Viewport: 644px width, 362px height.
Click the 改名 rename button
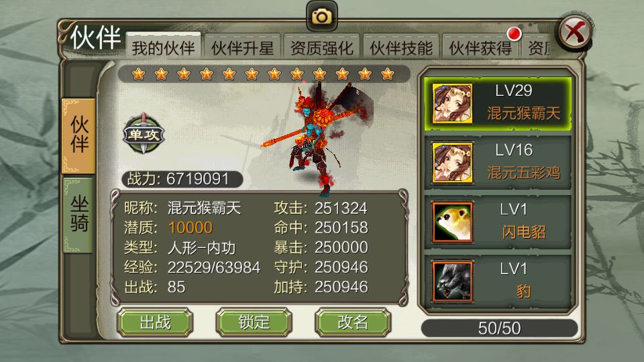pos(353,322)
